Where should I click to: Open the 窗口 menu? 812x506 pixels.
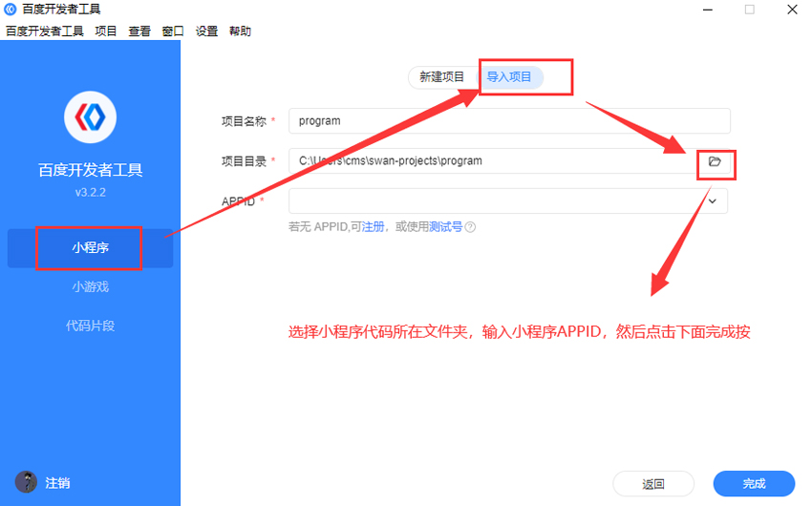pyautogui.click(x=173, y=32)
